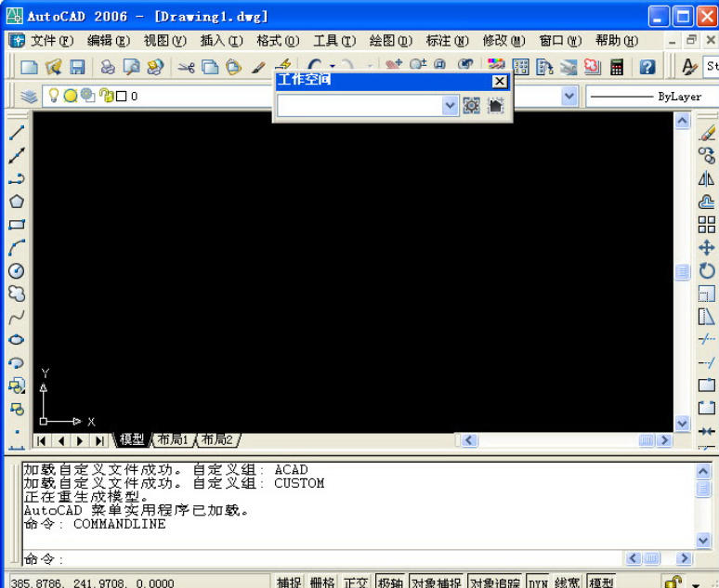Select the Circle tool
This screenshot has height=588, width=719.
click(17, 270)
